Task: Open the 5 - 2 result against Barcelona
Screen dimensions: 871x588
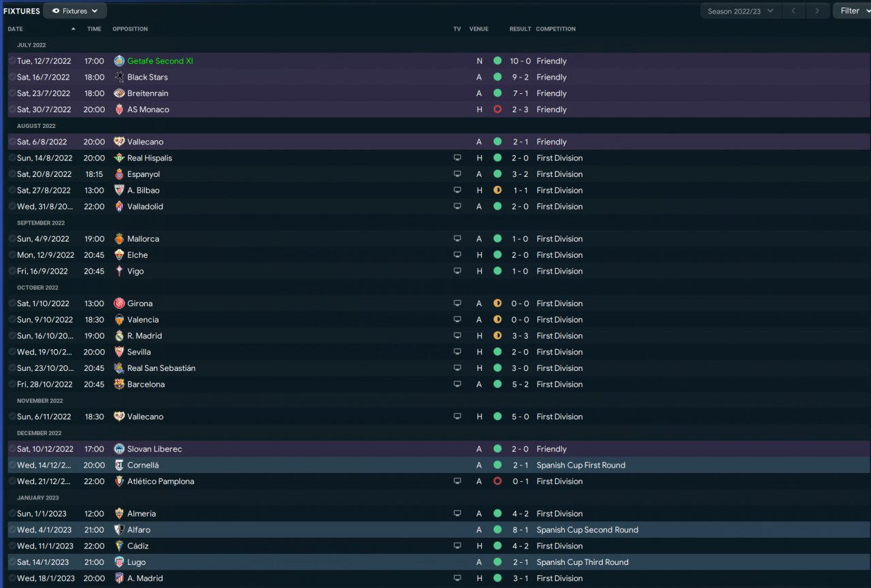Action: pos(521,385)
